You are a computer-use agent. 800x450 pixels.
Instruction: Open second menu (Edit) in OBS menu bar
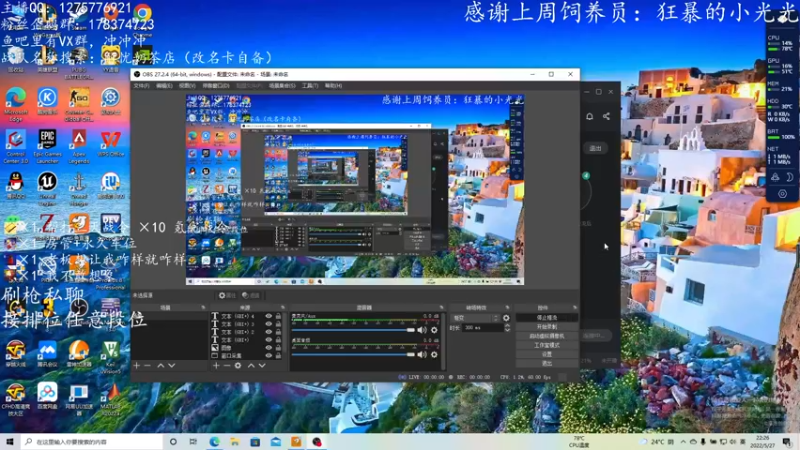(x=164, y=86)
